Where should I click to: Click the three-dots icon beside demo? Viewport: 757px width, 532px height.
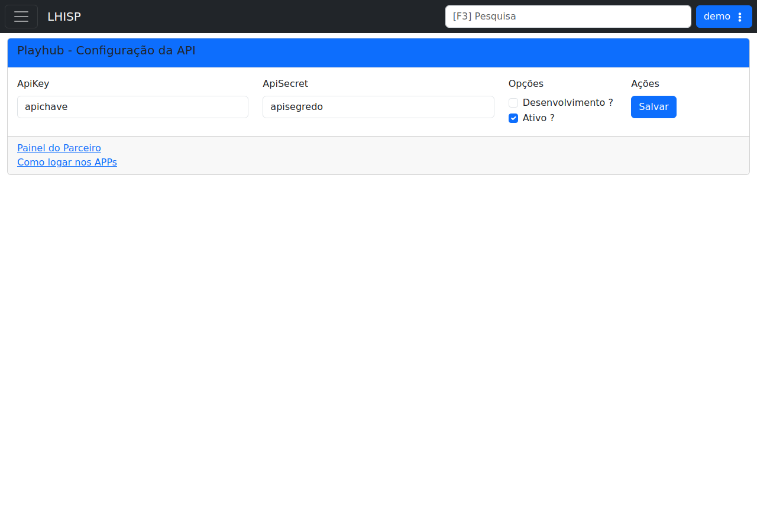pos(740,17)
